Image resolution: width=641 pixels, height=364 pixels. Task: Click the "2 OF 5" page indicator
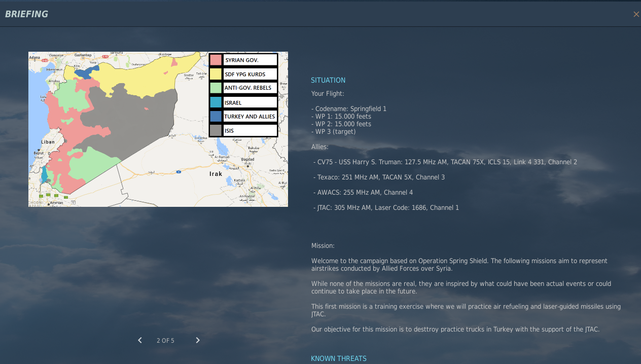tap(165, 341)
